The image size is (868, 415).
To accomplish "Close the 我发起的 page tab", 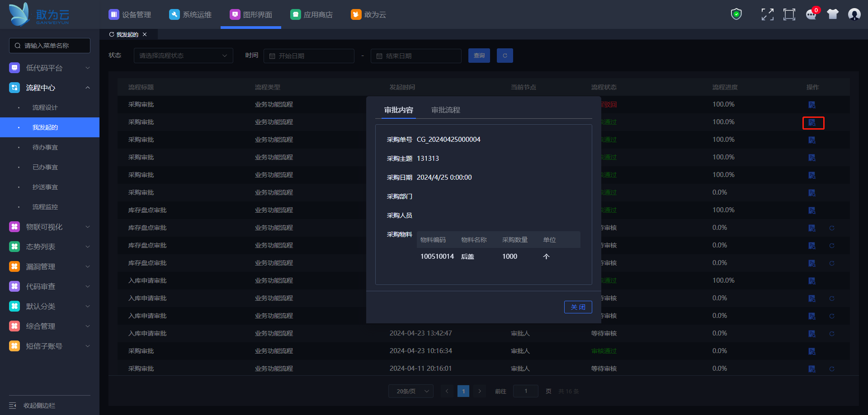I will (x=145, y=34).
